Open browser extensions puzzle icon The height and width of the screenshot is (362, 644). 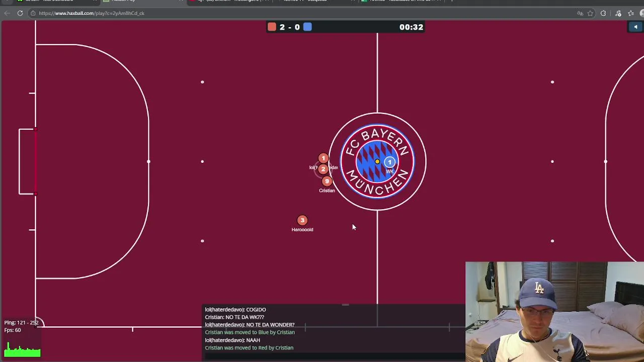tap(603, 13)
